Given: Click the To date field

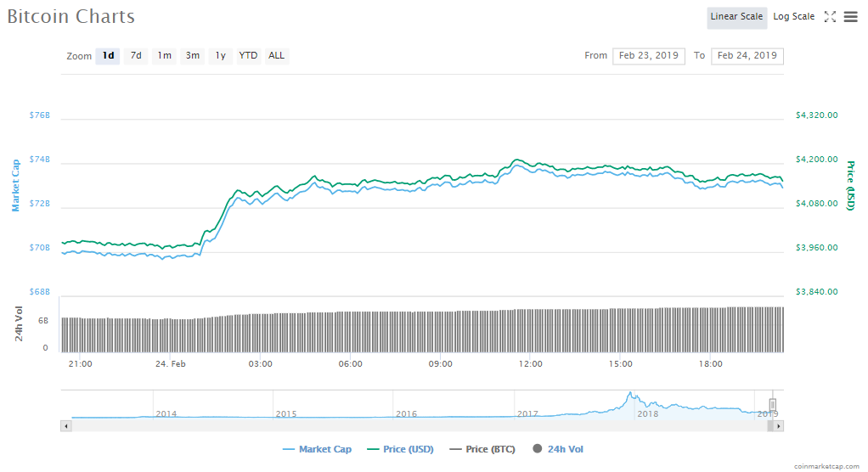Looking at the screenshot, I should (747, 56).
